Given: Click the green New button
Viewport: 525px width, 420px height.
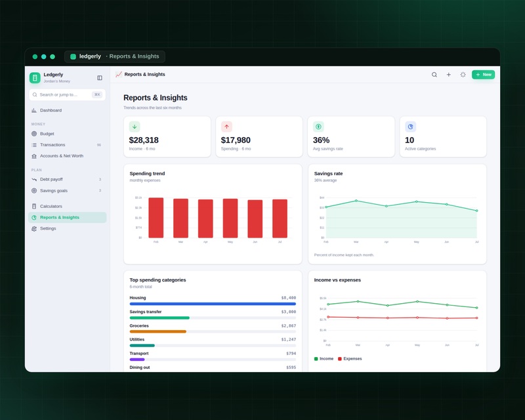Looking at the screenshot, I should [483, 75].
